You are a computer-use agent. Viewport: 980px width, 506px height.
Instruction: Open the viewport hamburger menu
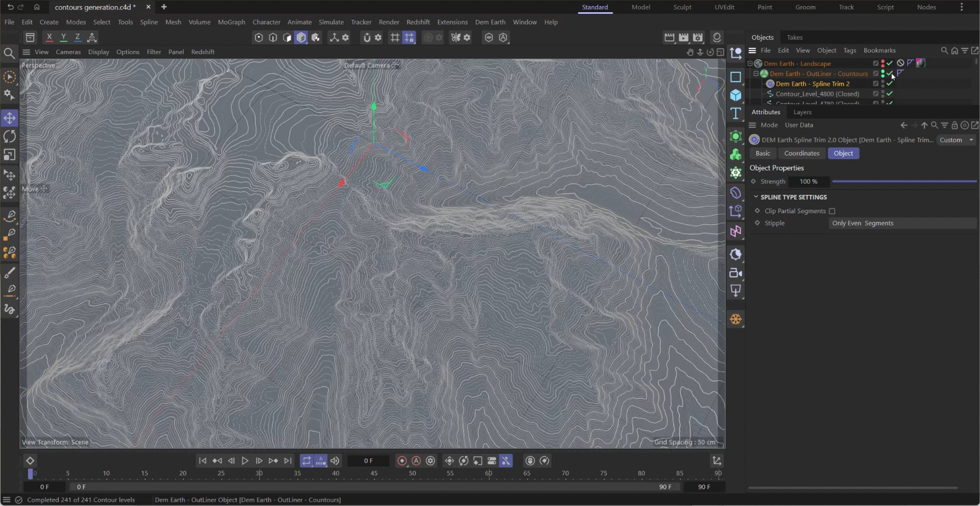click(x=26, y=52)
